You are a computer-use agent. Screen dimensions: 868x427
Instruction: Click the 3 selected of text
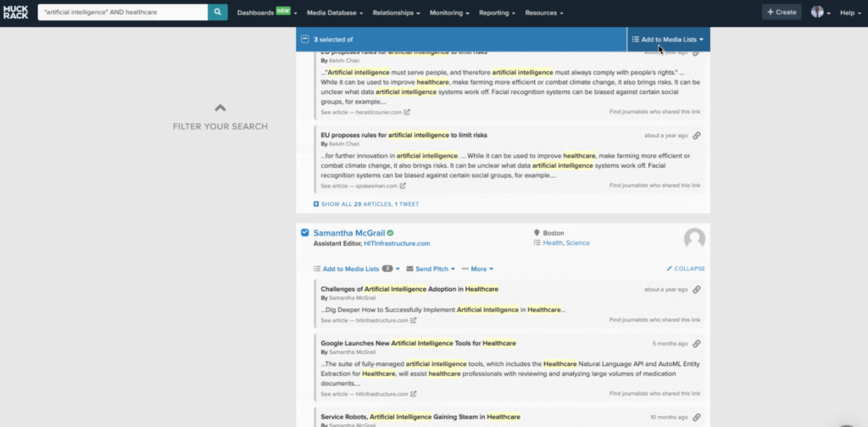coord(333,40)
